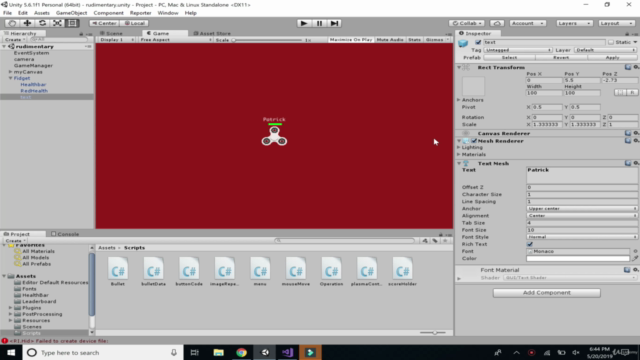Pause the game
The height and width of the screenshot is (360, 640).
click(x=319, y=23)
